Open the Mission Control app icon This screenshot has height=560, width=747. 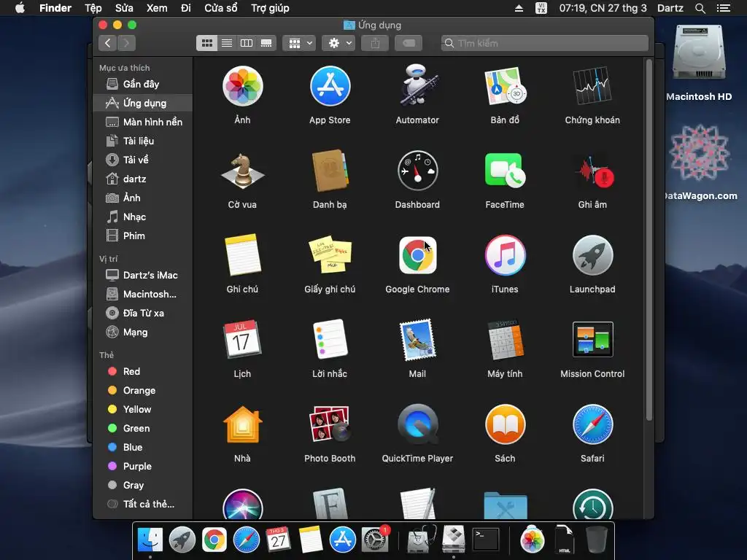coord(592,340)
